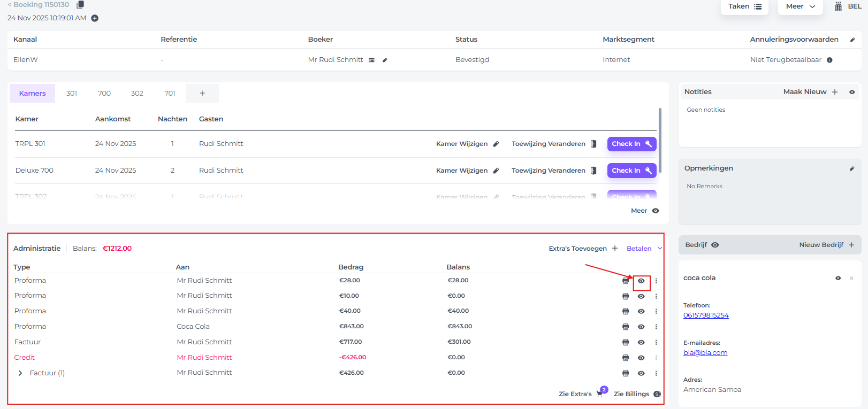This screenshot has width=868, height=409.
Task: Select the Kamers tab
Action: [x=32, y=93]
